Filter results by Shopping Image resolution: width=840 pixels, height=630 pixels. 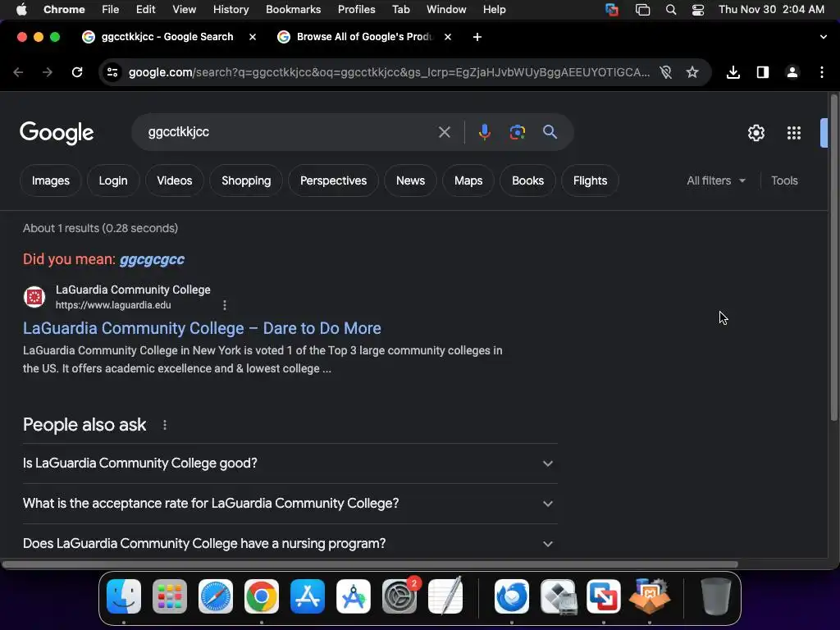(x=246, y=180)
